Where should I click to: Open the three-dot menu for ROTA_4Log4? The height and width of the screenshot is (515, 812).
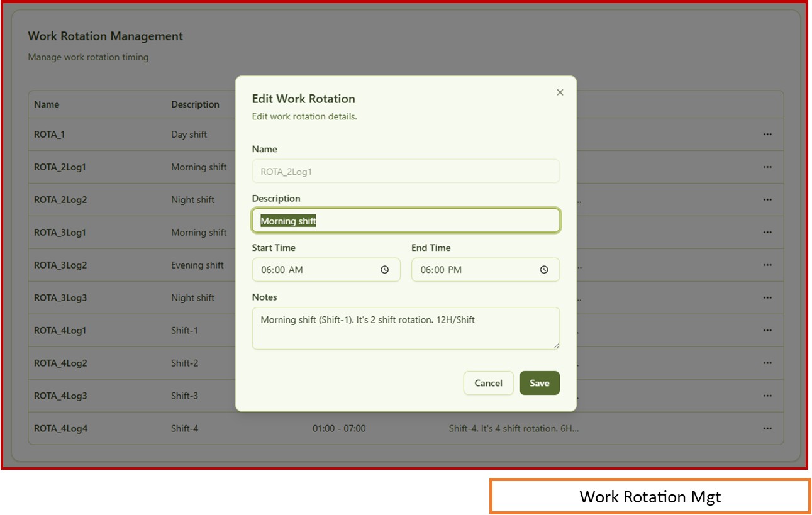[x=767, y=428]
